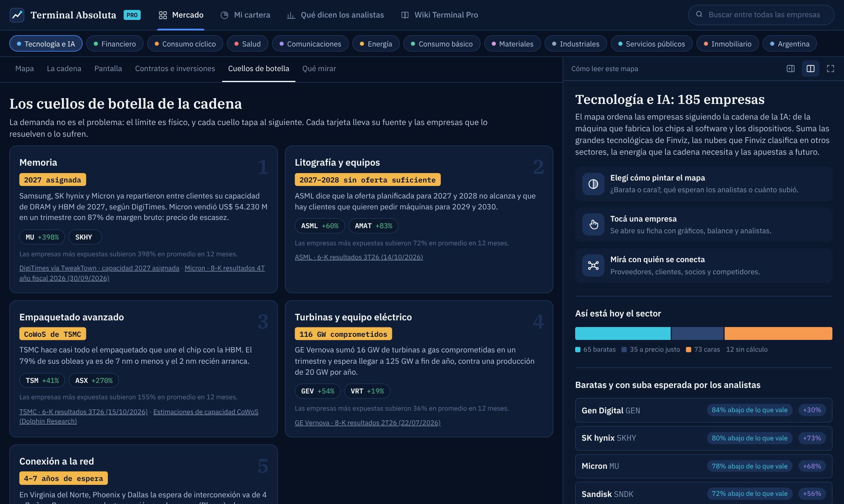The width and height of the screenshot is (844, 504).
Task: Switch to the Pantalla tab
Action: pos(108,68)
